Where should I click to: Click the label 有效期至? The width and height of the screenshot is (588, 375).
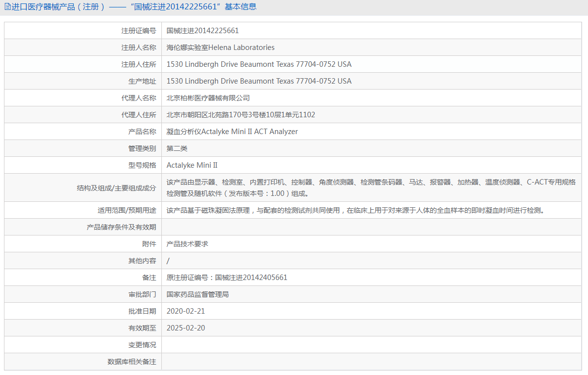click(142, 329)
